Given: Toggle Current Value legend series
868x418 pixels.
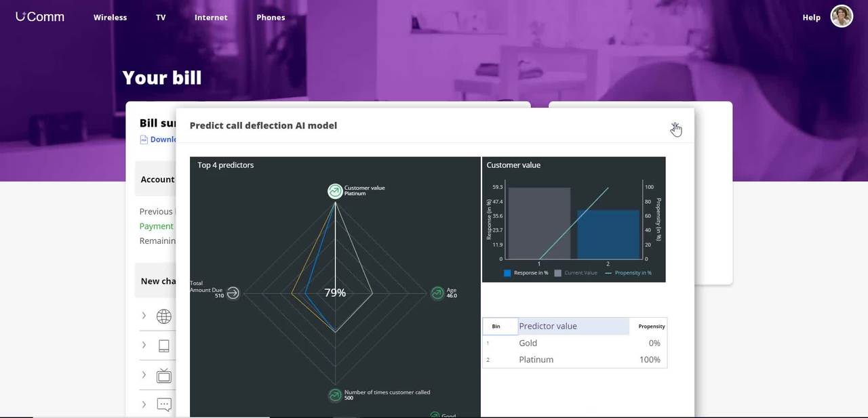Looking at the screenshot, I should (576, 273).
